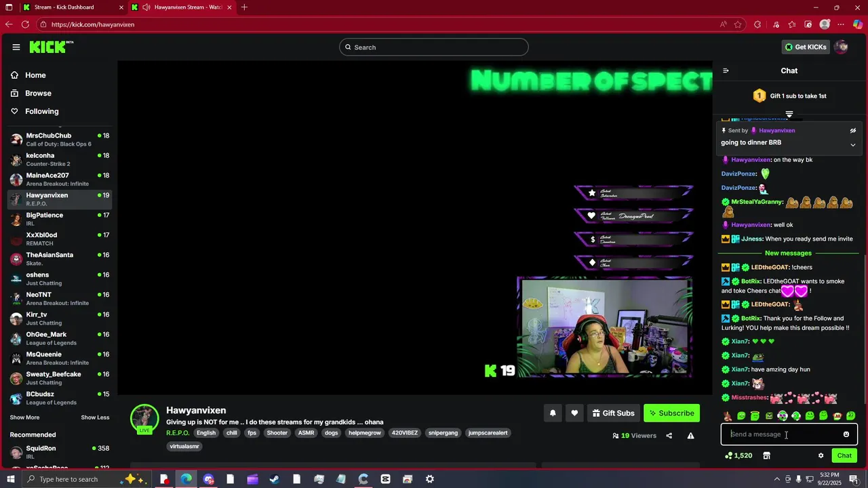Open the user profile avatar menu
868x488 pixels.
point(841,47)
